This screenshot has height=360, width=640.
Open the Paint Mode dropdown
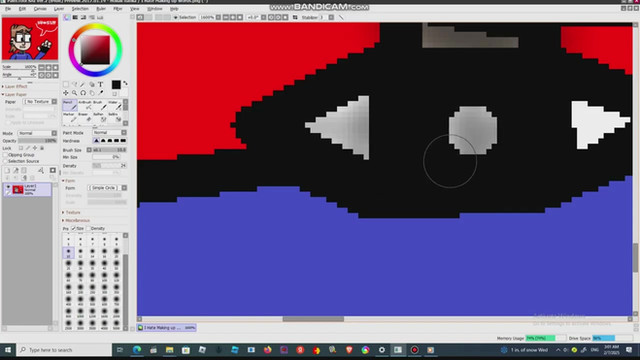point(109,133)
